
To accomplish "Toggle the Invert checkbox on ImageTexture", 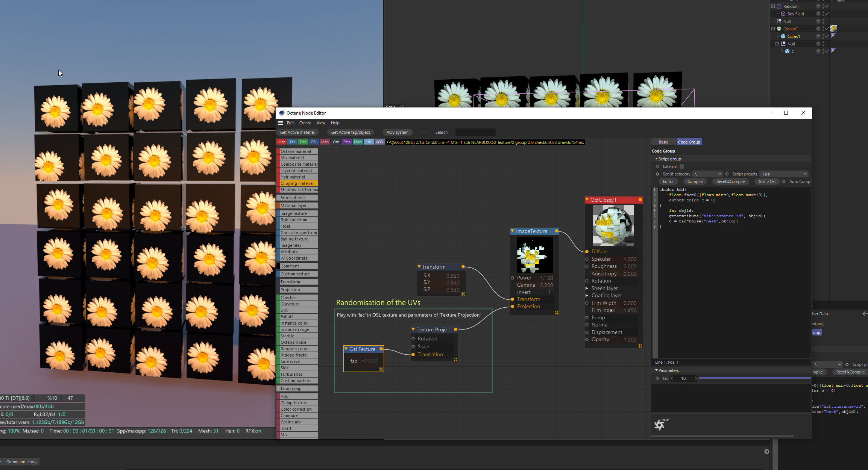I will coord(551,292).
